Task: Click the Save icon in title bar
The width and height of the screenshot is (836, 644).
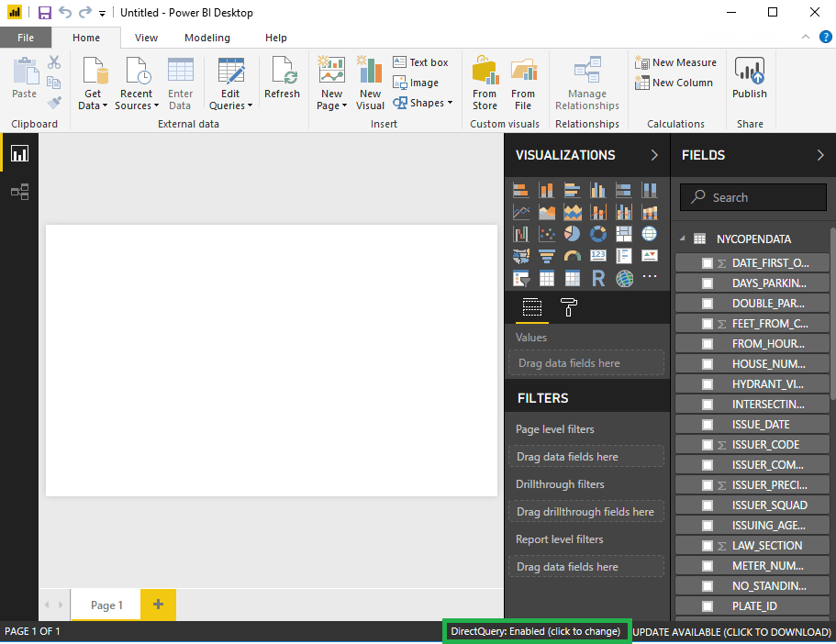Action: 44,13
